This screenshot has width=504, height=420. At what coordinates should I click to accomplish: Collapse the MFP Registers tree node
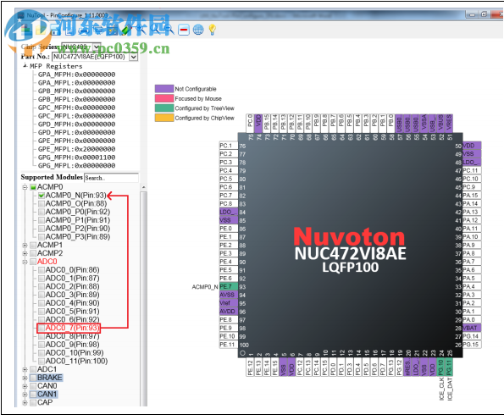(25, 66)
